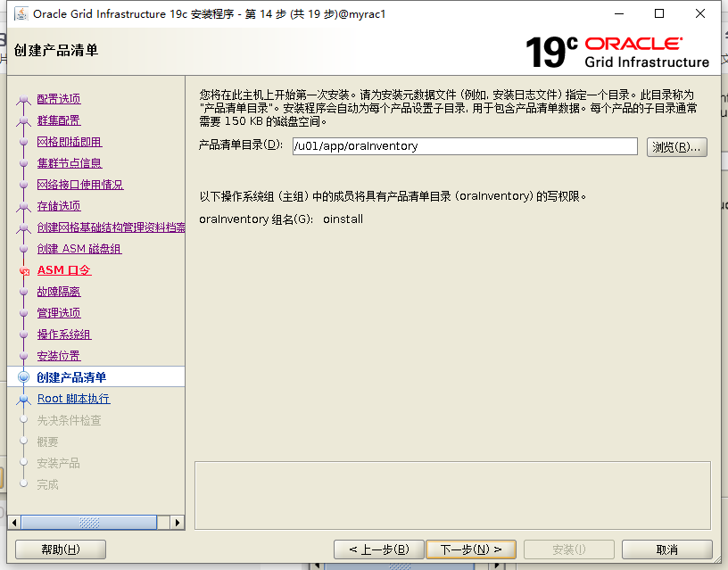
Task: Open the red ASM 口令 step
Action: (64, 270)
